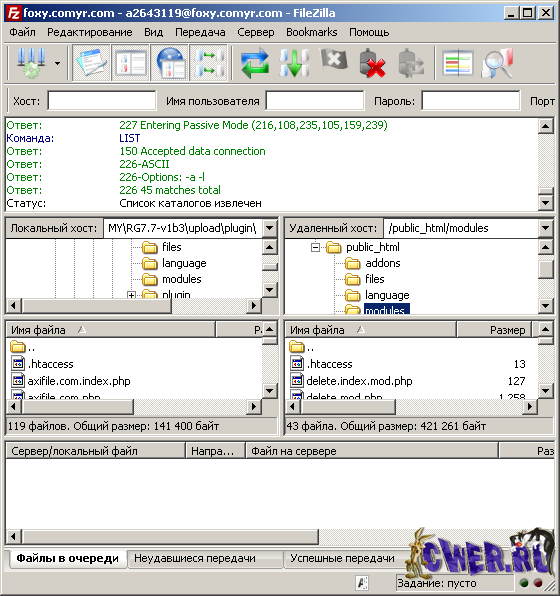Switch to Успешные передачи tab
Image resolution: width=560 pixels, height=596 pixels.
tap(343, 558)
